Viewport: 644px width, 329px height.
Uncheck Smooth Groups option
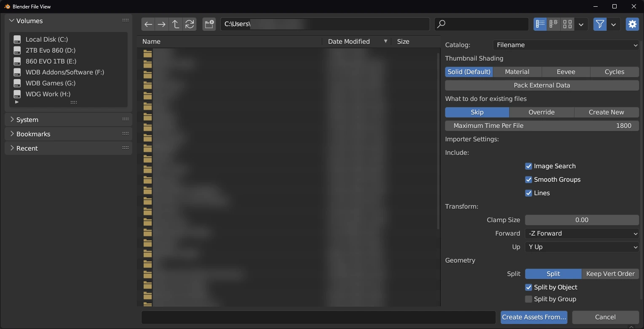click(x=529, y=180)
